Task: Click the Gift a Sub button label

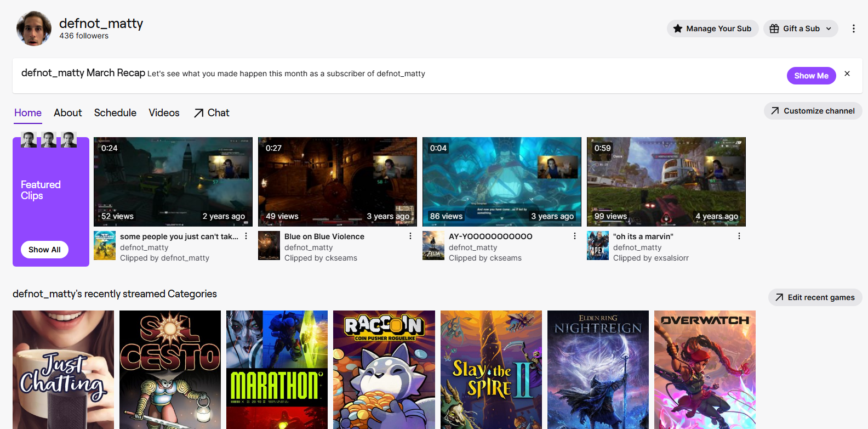Action: click(x=801, y=29)
